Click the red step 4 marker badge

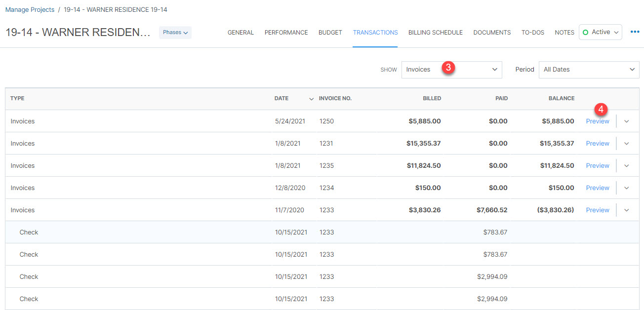[601, 109]
